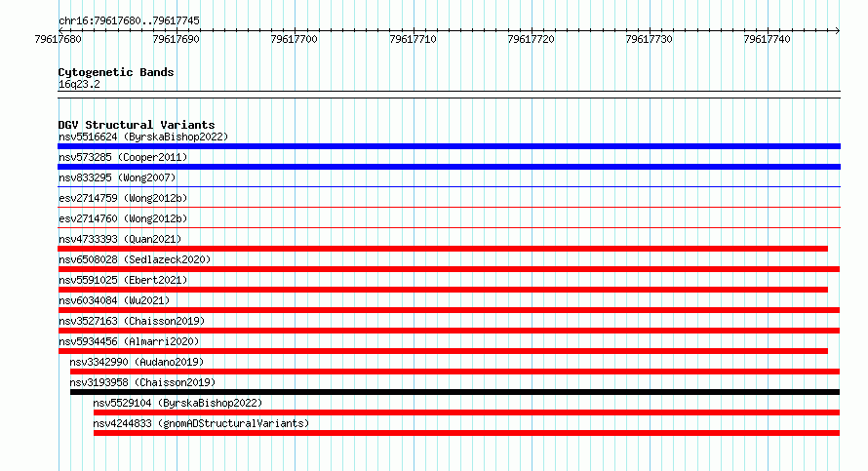Open the nsv5934456 (Almarri2020) label

coord(129,341)
